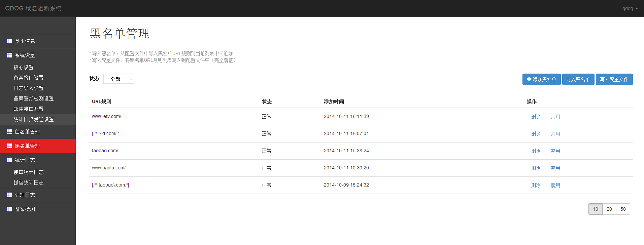
Task: Set page size to 10
Action: coord(596,209)
